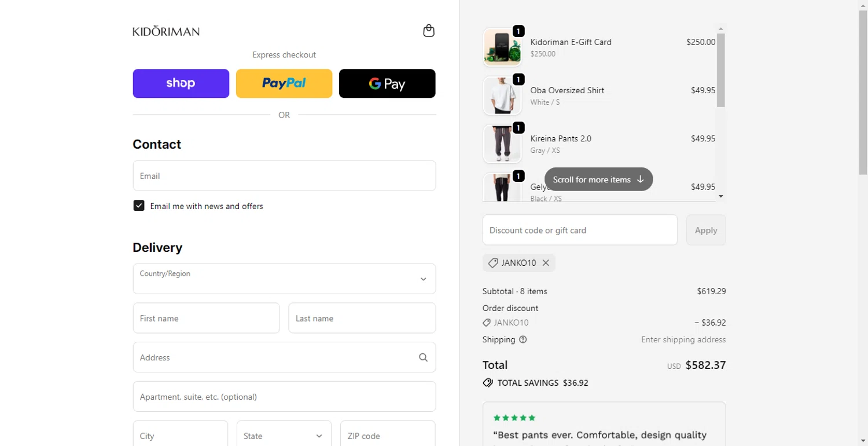Click the Apartment, suite, etc. field
868x446 pixels.
click(284, 397)
